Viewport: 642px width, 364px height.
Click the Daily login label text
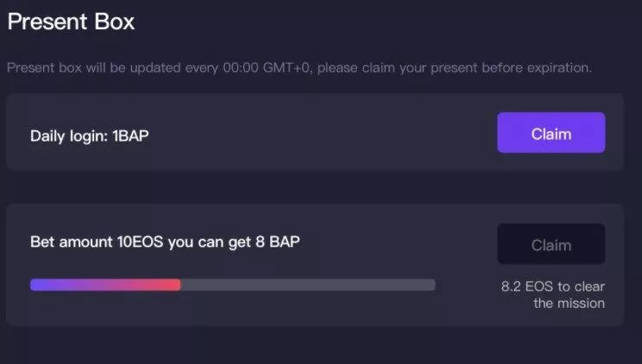(69, 136)
